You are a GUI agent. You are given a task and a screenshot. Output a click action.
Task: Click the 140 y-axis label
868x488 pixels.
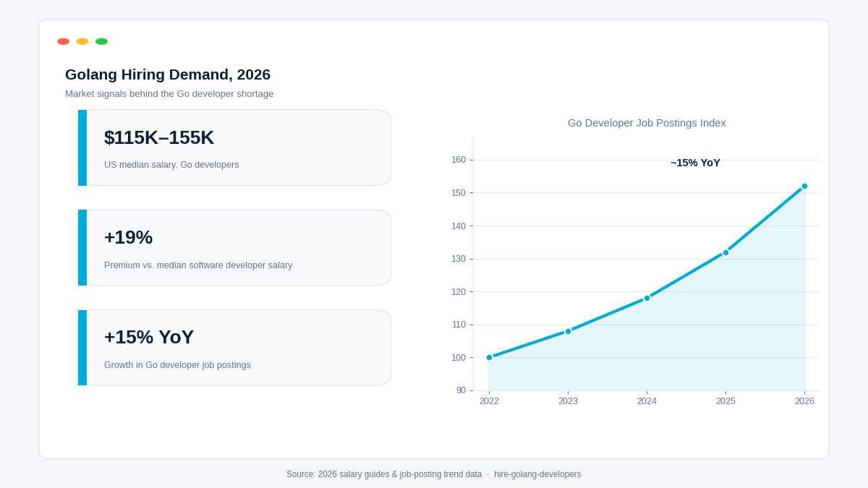[x=459, y=226]
